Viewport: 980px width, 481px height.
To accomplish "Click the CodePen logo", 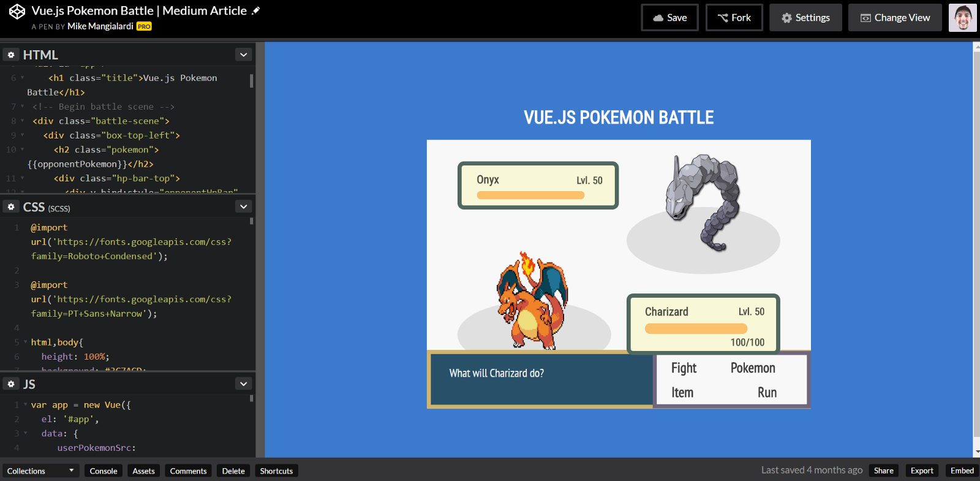I will 17,12.
